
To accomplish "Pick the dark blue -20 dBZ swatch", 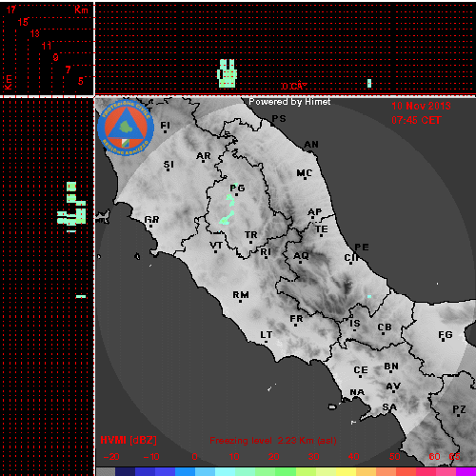I will [x=126, y=471].
